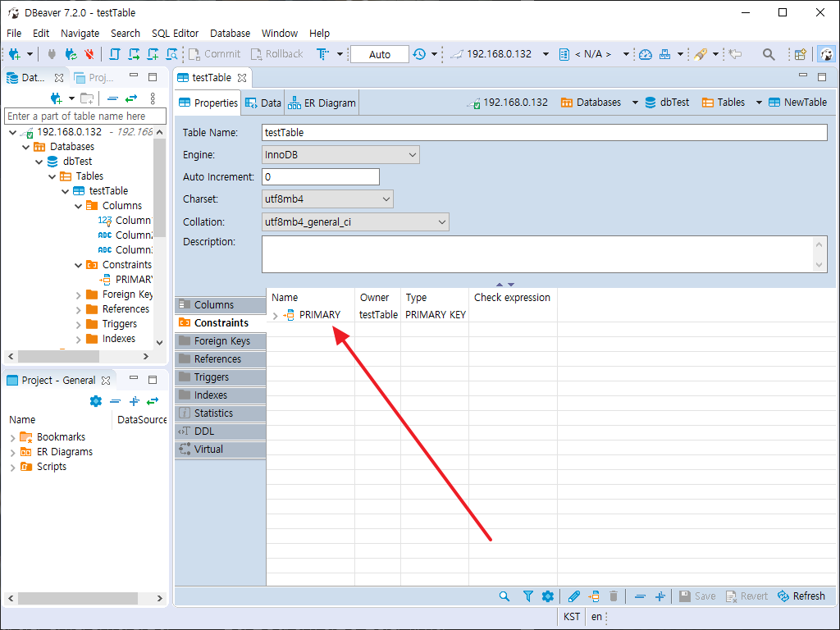Expand the Triggers folder in navigator tree
This screenshot has height=630, width=840.
click(x=78, y=325)
